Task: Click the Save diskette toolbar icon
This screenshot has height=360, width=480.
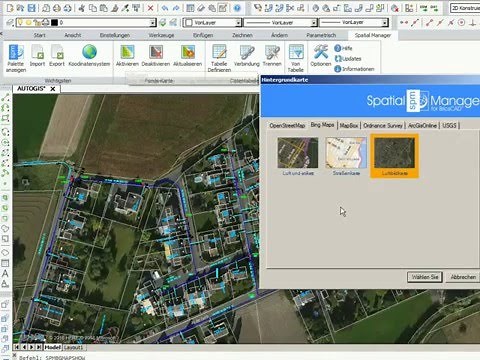Action: [x=32, y=8]
